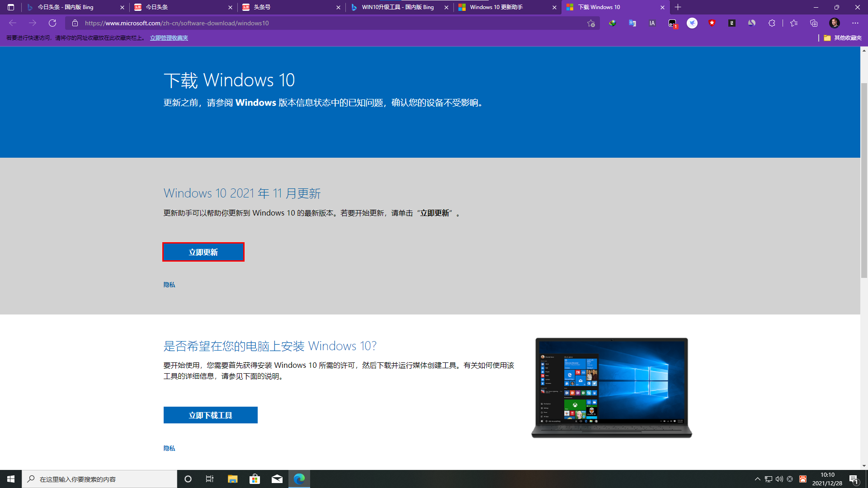
Task: Click the volume speaker tray icon
Action: 779,479
